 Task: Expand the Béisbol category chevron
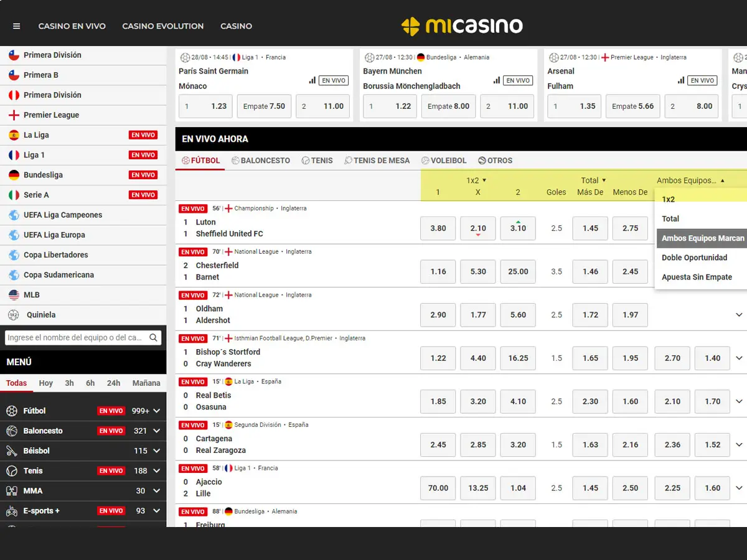pos(157,450)
